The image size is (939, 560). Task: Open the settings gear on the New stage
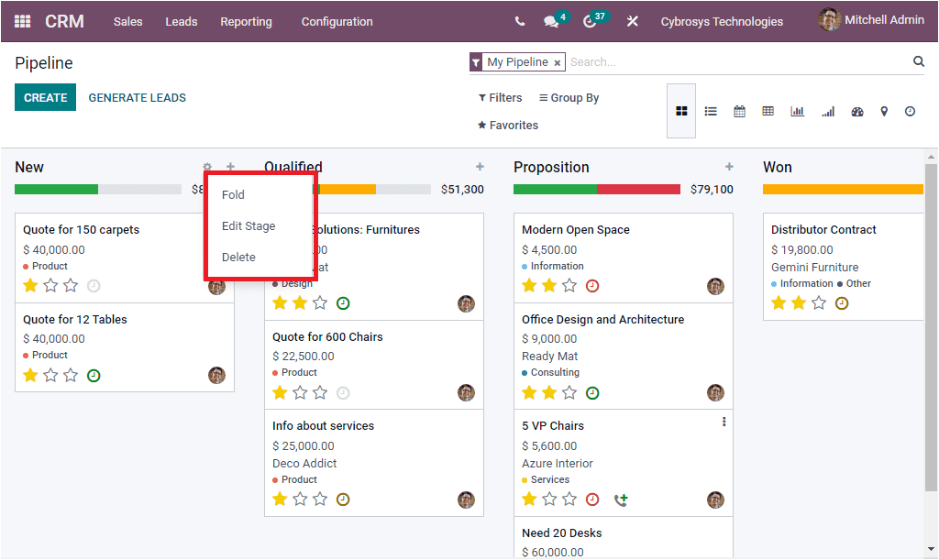(206, 167)
